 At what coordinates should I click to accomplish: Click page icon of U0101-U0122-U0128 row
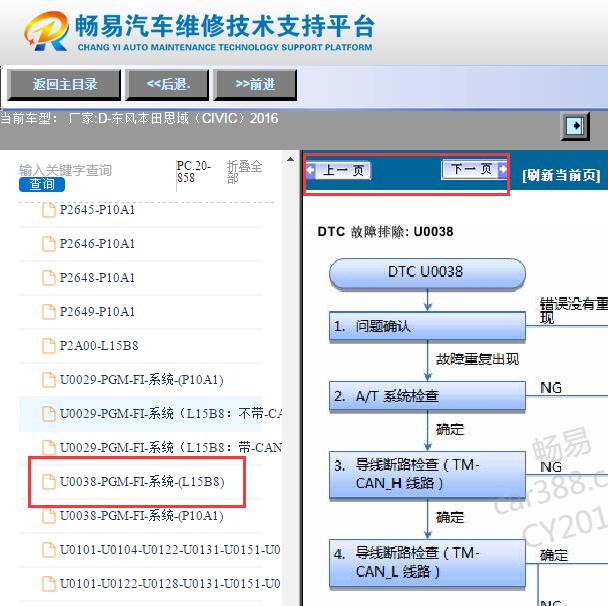click(49, 584)
